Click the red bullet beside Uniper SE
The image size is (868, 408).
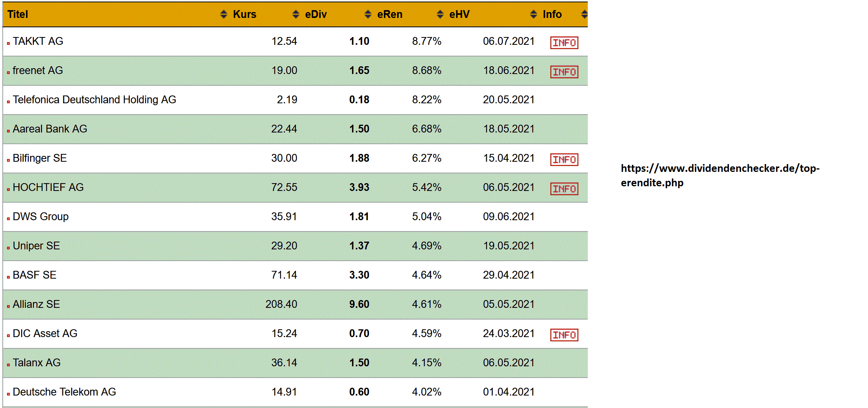[8, 248]
